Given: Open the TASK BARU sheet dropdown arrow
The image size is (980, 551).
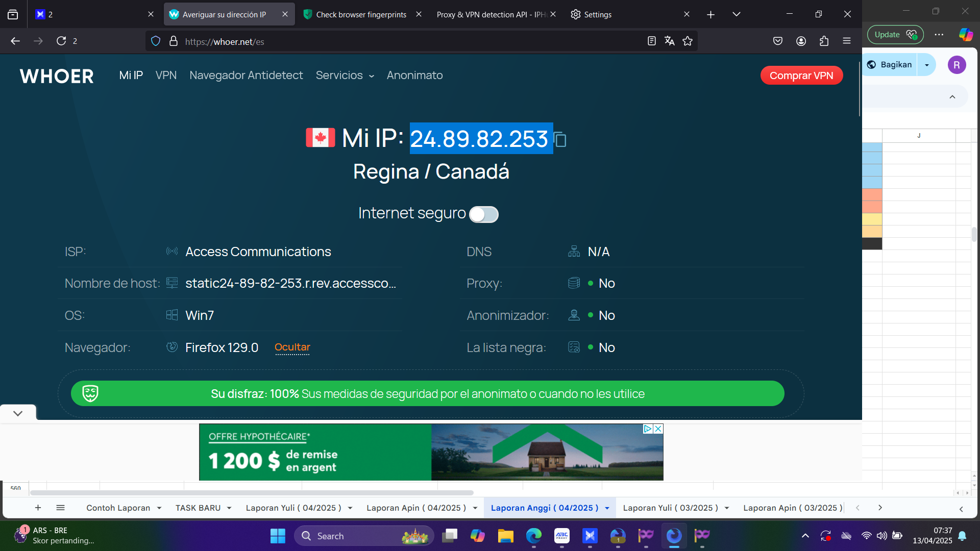Looking at the screenshot, I should [229, 508].
